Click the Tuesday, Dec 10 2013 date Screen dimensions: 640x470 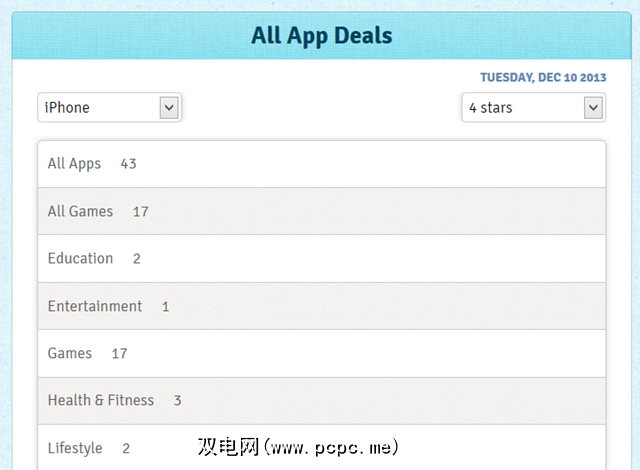(543, 77)
